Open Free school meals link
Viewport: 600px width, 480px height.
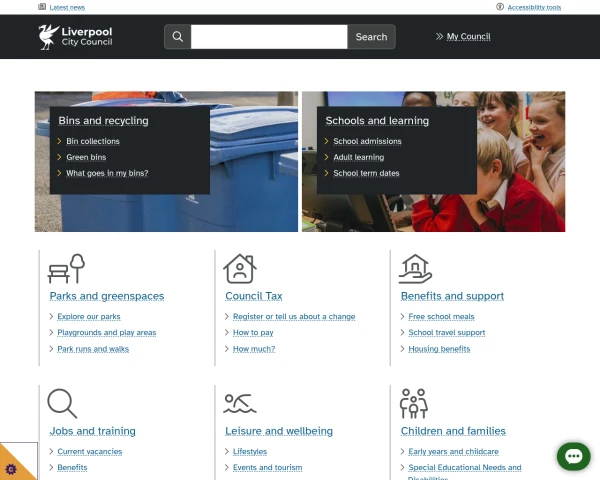(x=441, y=317)
